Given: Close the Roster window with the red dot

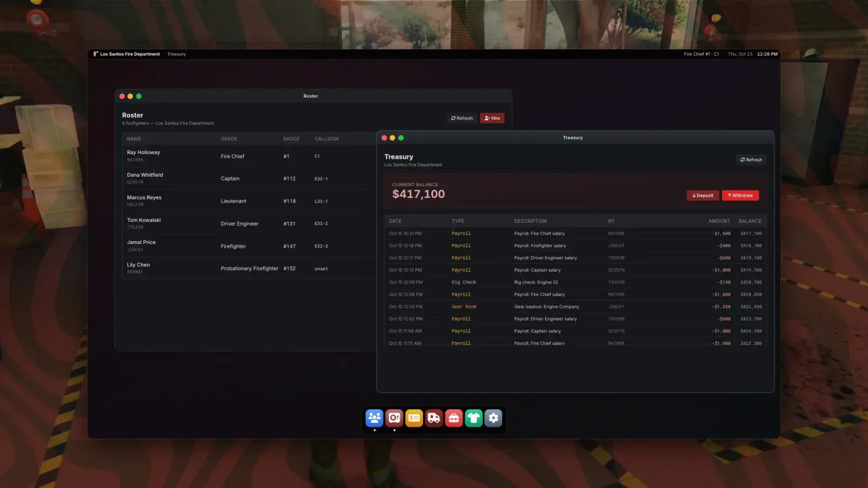Looking at the screenshot, I should click(x=122, y=96).
